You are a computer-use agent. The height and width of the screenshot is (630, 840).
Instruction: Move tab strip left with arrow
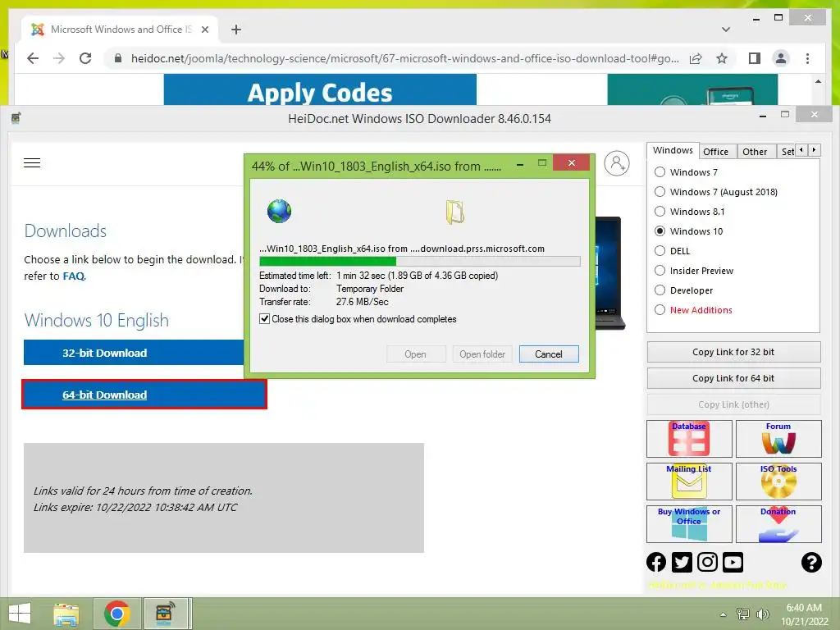(801, 150)
